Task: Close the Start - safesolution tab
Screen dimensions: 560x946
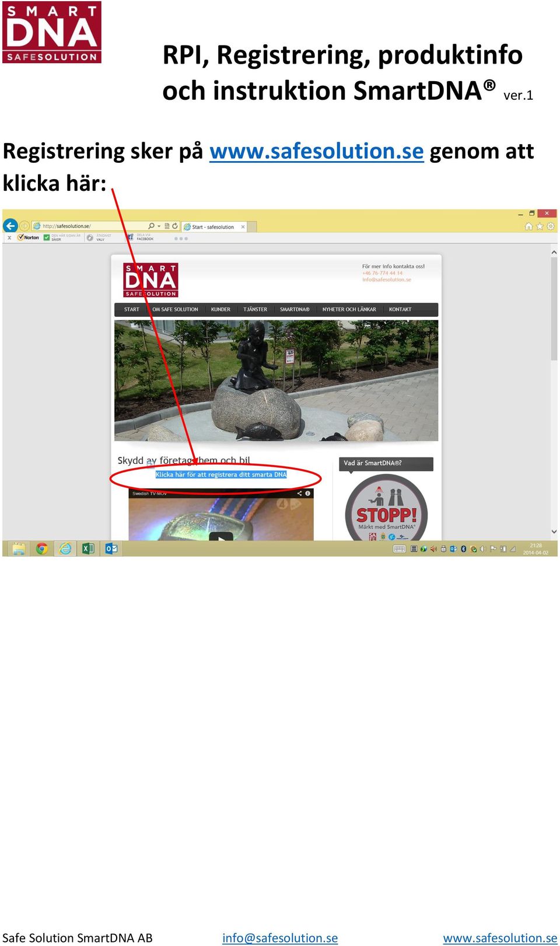Action: 243,227
